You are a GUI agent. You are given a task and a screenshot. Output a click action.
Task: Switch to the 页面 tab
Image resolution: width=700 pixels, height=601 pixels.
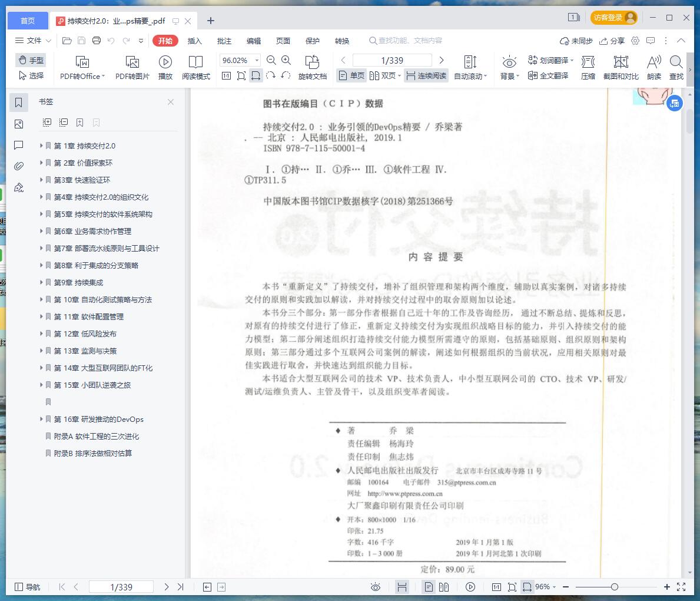pos(283,41)
